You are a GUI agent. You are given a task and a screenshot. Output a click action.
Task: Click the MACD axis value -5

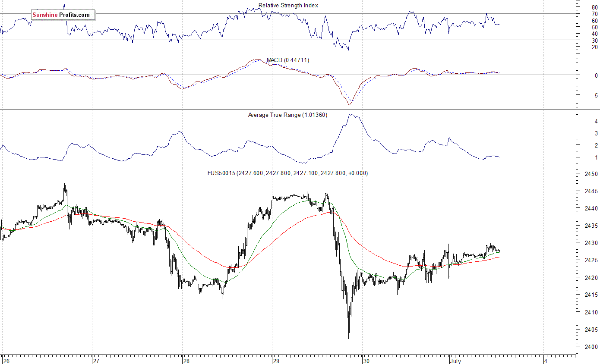pyautogui.click(x=595, y=95)
